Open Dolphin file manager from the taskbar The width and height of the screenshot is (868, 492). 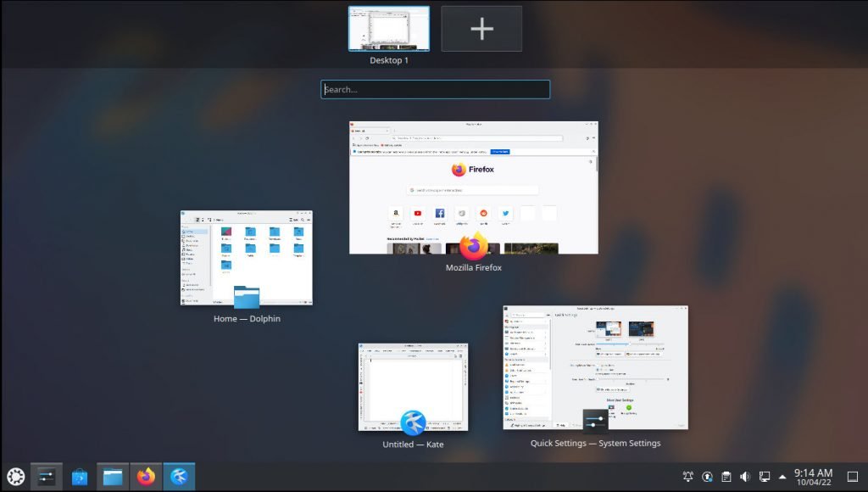(112, 476)
